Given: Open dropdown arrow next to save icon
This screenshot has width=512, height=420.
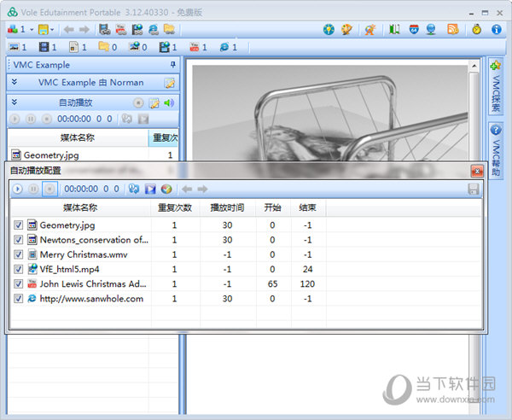Looking at the screenshot, I should 53,29.
